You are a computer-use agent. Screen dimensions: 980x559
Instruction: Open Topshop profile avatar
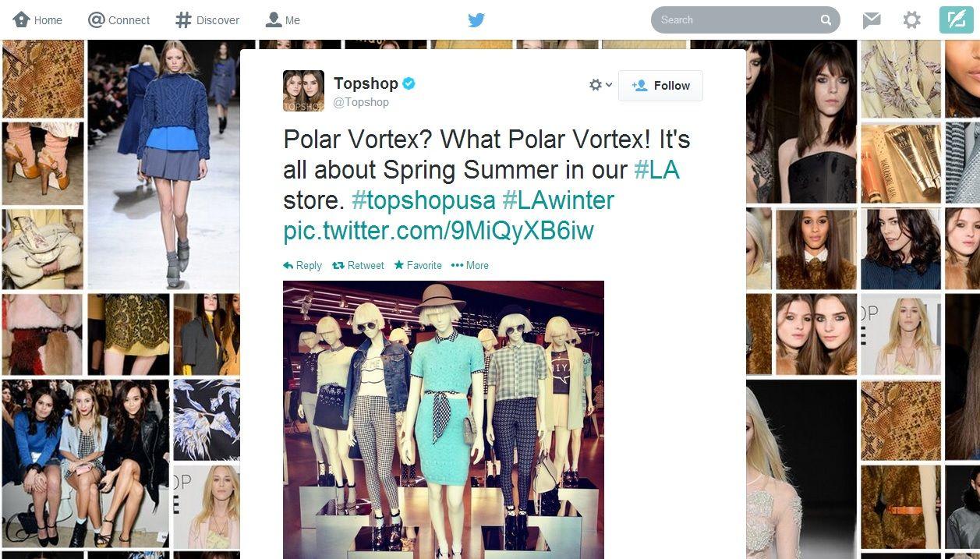(x=303, y=90)
